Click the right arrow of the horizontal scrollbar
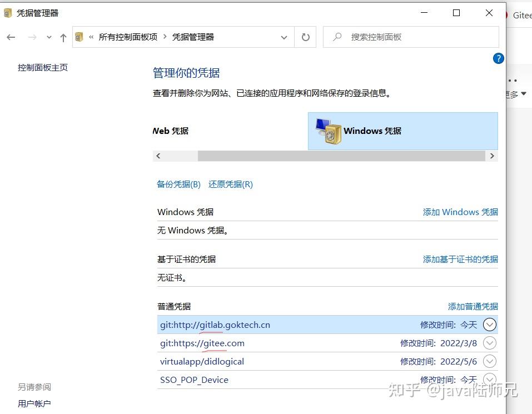This screenshot has height=414, width=532. [492, 156]
